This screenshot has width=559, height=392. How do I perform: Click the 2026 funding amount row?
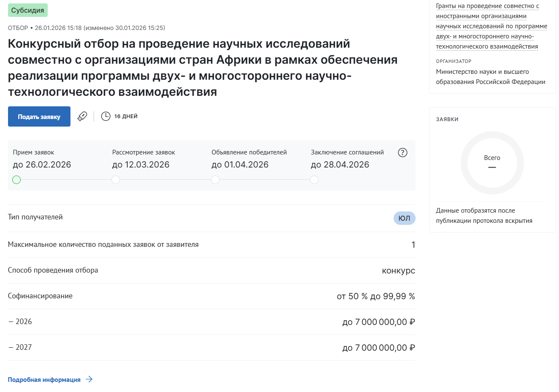tap(211, 322)
